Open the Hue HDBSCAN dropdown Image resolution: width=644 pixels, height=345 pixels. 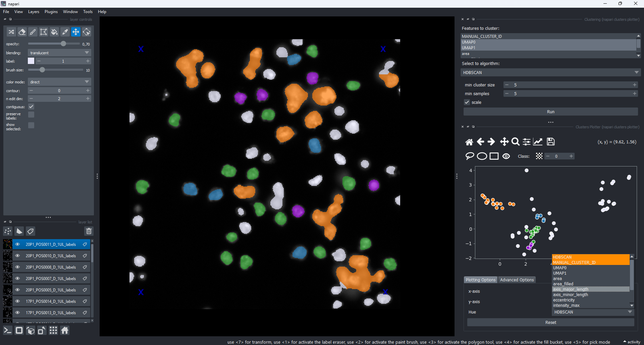[593, 312]
